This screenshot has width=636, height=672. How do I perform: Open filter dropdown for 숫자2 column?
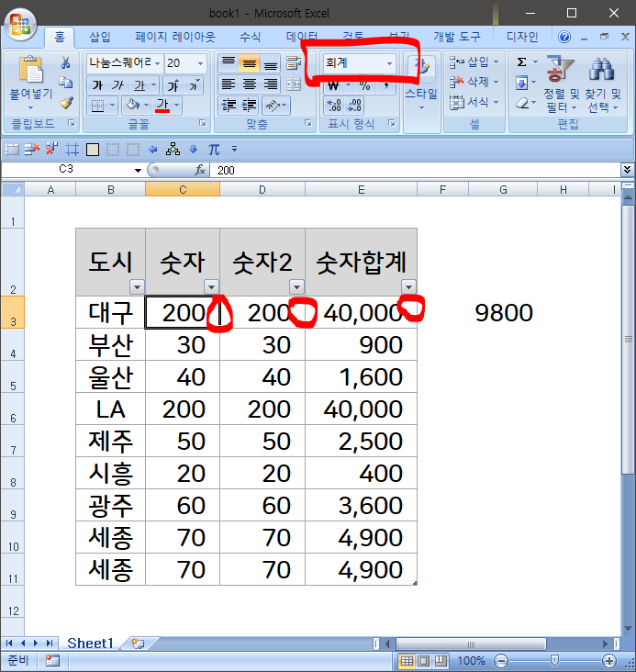pyautogui.click(x=296, y=286)
